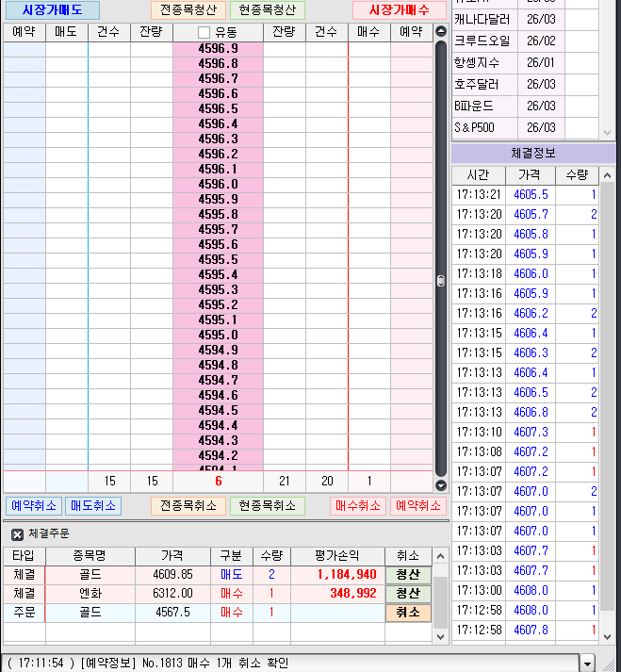Close the 체결주문 panel with X icon
This screenshot has width=621, height=672.
[x=17, y=534]
